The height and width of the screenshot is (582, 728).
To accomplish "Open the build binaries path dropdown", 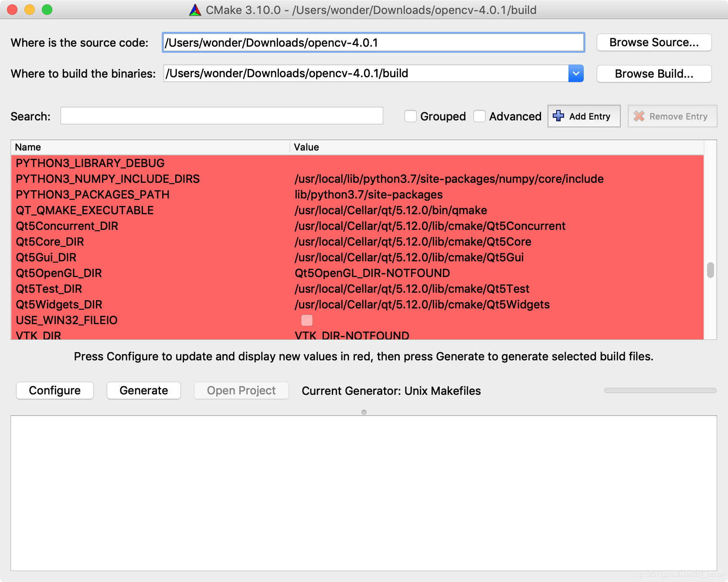I will [576, 73].
